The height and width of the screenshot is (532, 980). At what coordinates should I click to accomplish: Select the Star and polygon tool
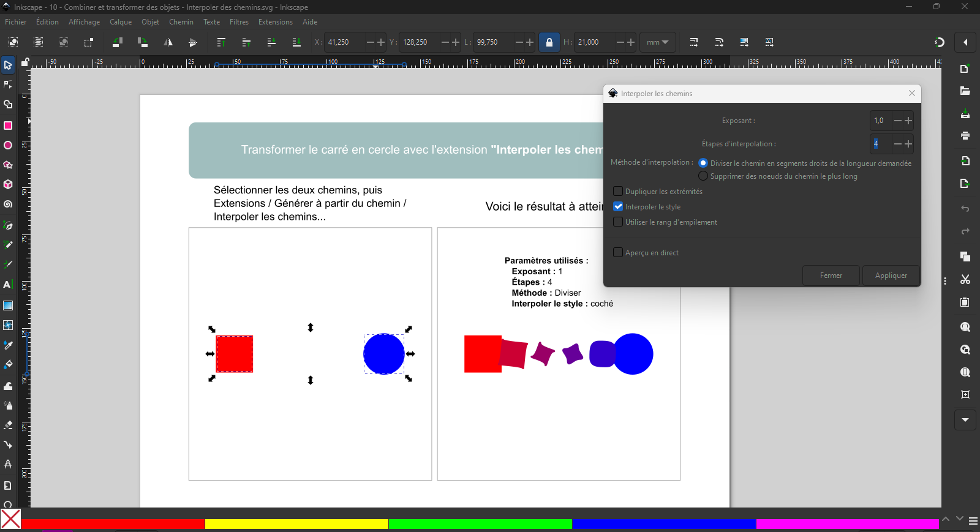click(8, 165)
